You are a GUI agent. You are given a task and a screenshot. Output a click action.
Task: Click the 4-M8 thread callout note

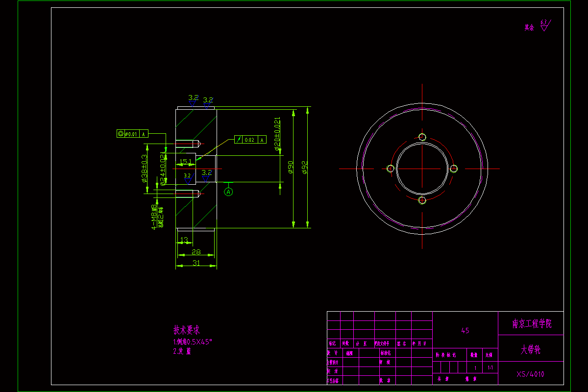point(157,217)
